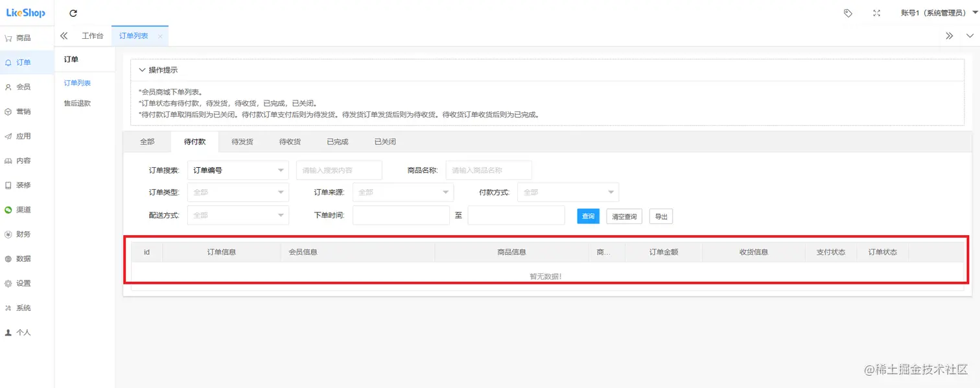
Task: Click the refresh icon in top bar
Action: pos(73,13)
